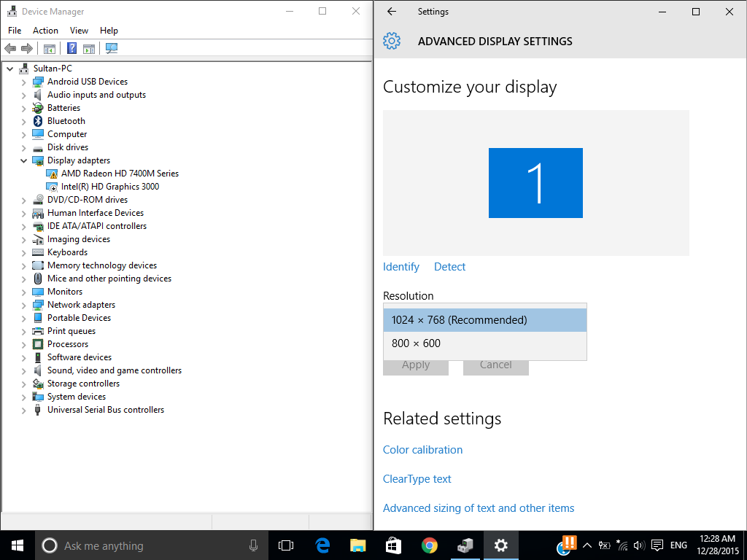Open the Action menu

[x=45, y=31]
